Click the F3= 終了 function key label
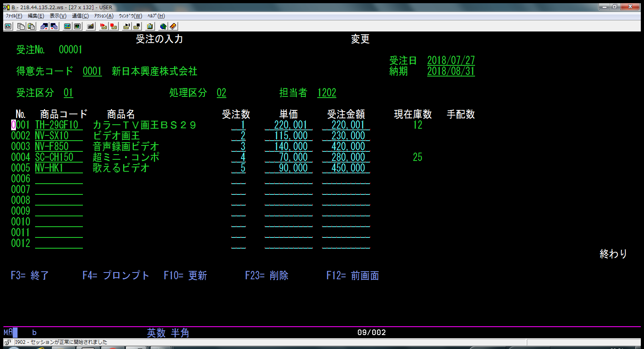 pos(30,275)
